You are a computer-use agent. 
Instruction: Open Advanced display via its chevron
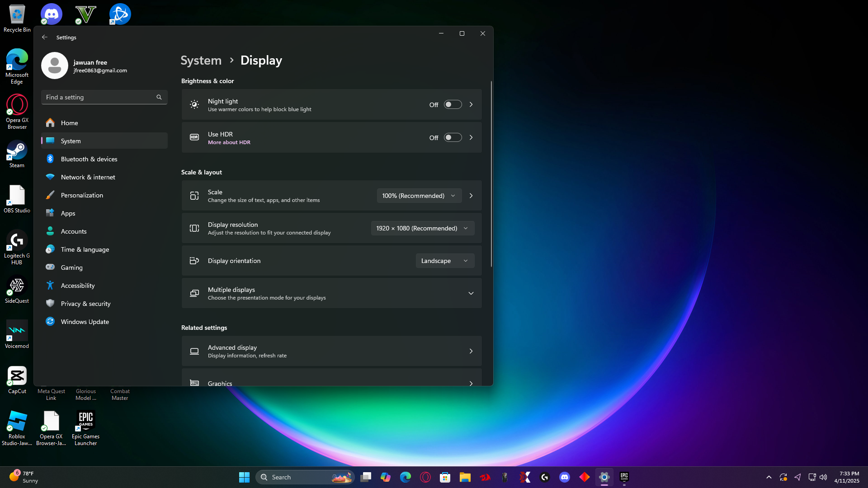[471, 351]
